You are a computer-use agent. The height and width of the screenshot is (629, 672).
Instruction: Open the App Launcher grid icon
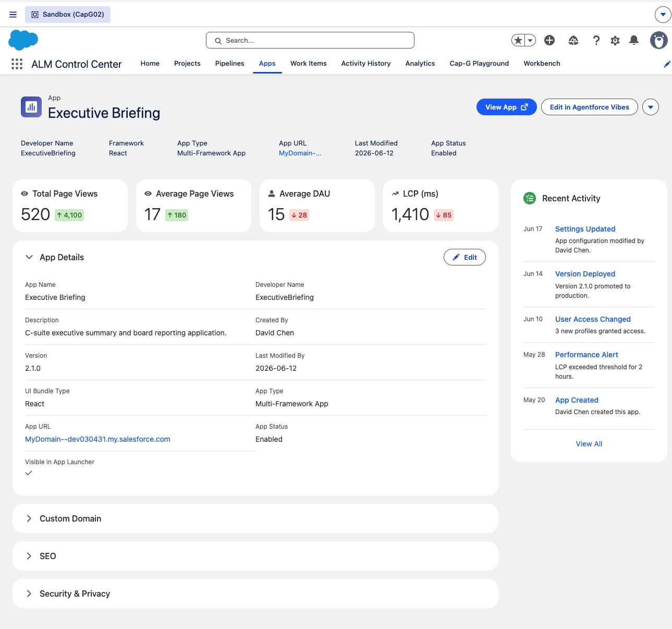point(17,64)
